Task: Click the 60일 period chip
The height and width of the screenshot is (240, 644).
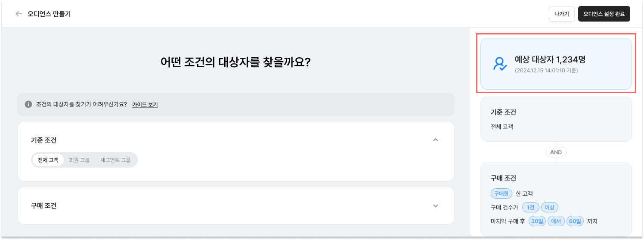Action: (575, 221)
